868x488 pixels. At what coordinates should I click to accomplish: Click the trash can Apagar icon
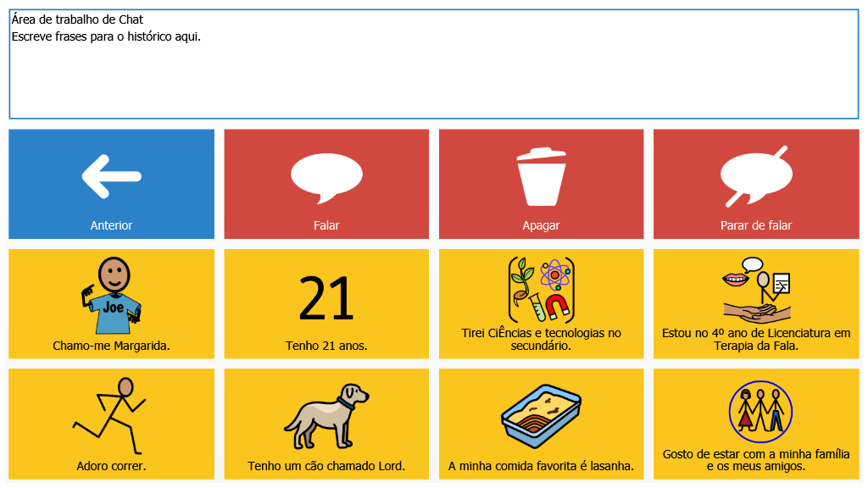[x=541, y=177]
